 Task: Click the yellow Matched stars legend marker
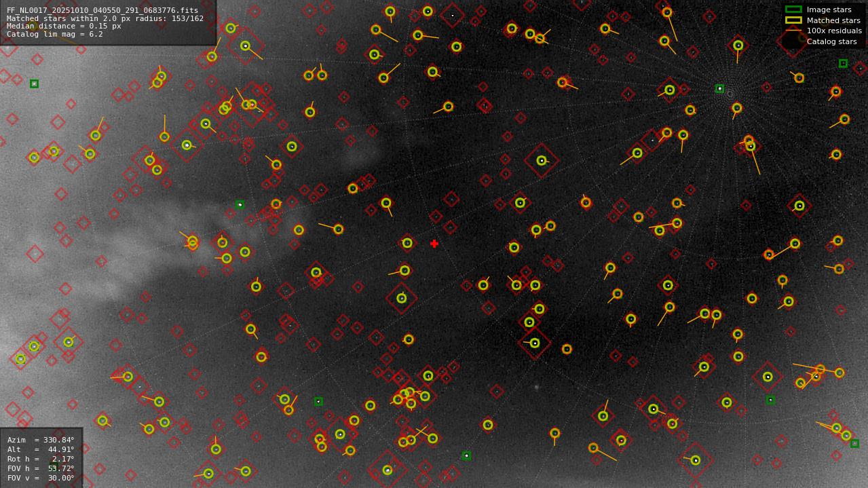793,20
